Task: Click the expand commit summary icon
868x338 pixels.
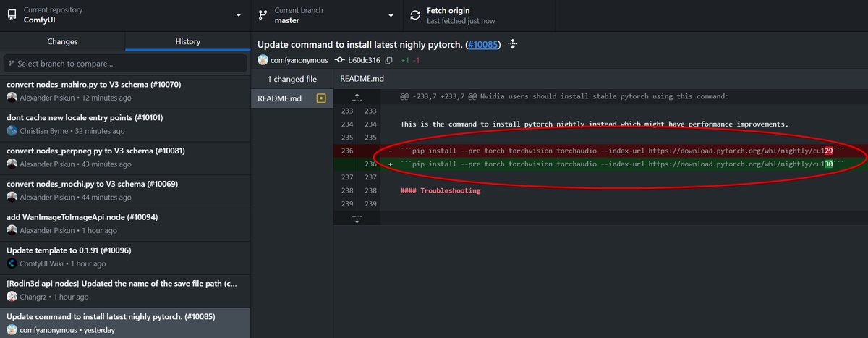Action: [x=513, y=45]
